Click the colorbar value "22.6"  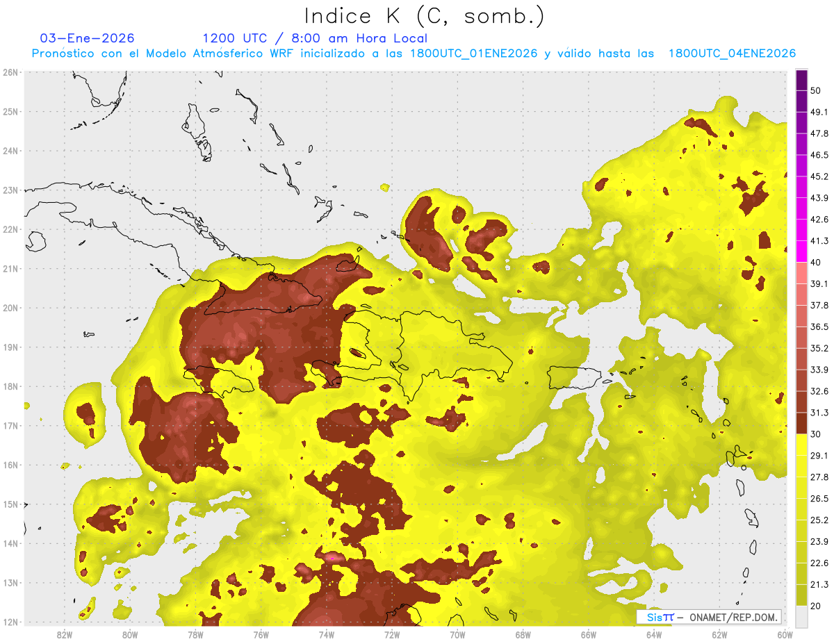[x=819, y=563]
